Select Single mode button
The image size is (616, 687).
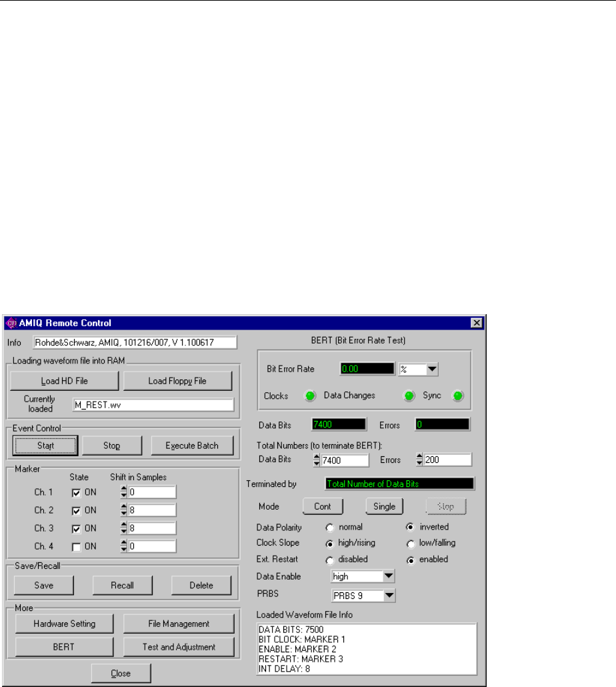point(385,506)
